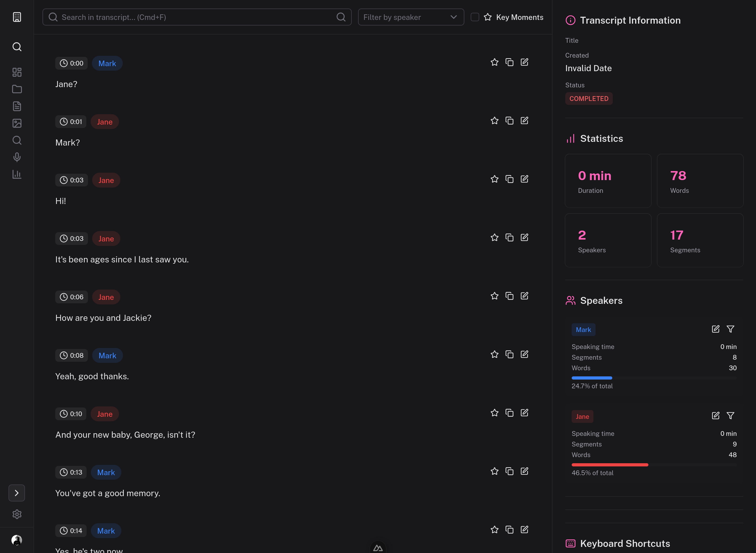Open the Filter by speaker dropdown
Image resolution: width=756 pixels, height=553 pixels.
pyautogui.click(x=411, y=17)
